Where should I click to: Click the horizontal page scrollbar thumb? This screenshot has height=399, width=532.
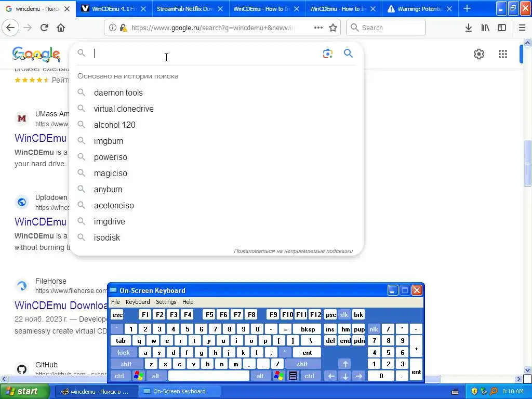click(224, 379)
